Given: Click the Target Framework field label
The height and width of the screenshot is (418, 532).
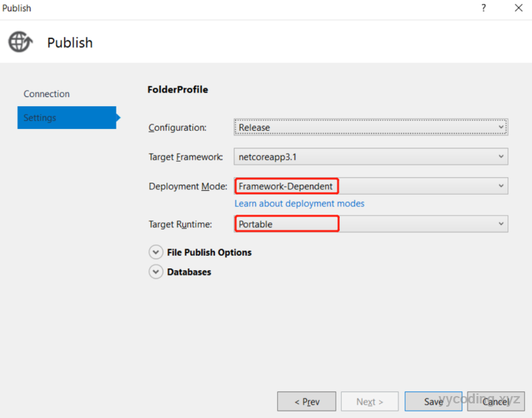Looking at the screenshot, I should (186, 157).
